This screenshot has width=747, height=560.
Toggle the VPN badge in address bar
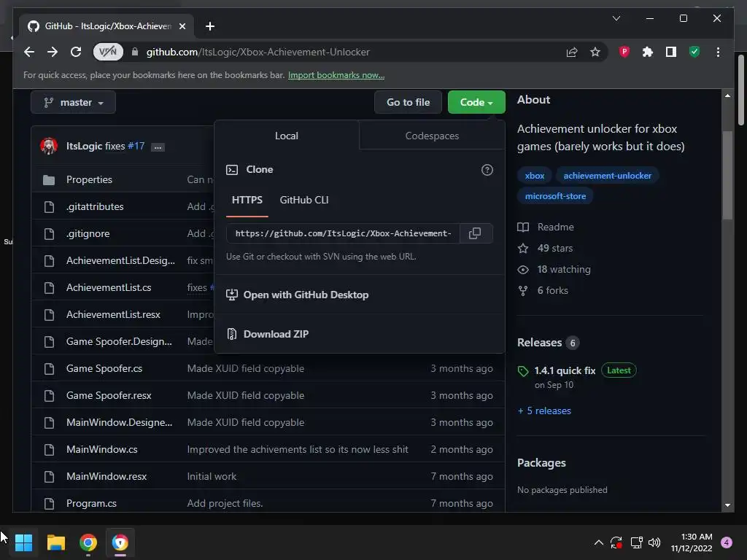[108, 52]
